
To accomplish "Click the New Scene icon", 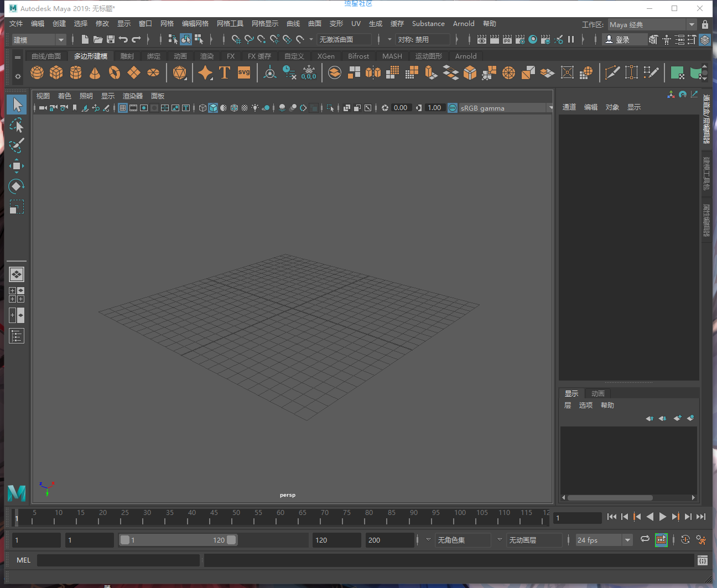I will coord(85,39).
